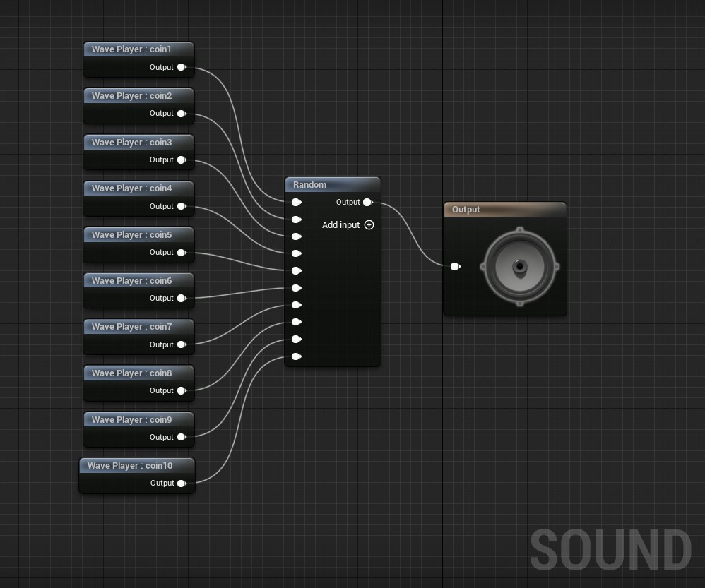Click the Add input plus icon
The height and width of the screenshot is (588, 705).
pos(369,225)
